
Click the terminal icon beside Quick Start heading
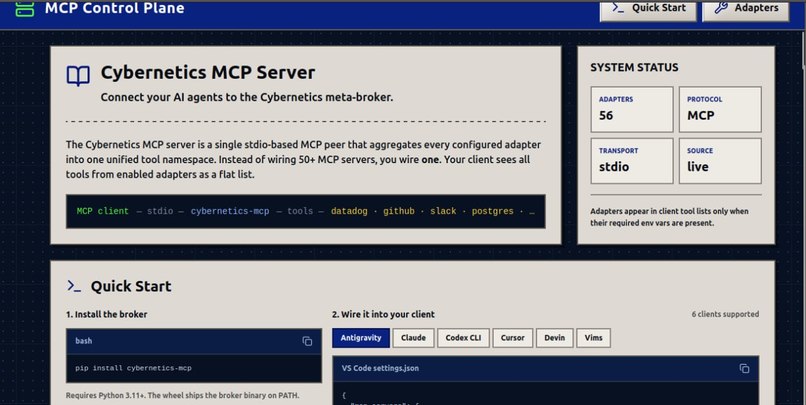(74, 286)
